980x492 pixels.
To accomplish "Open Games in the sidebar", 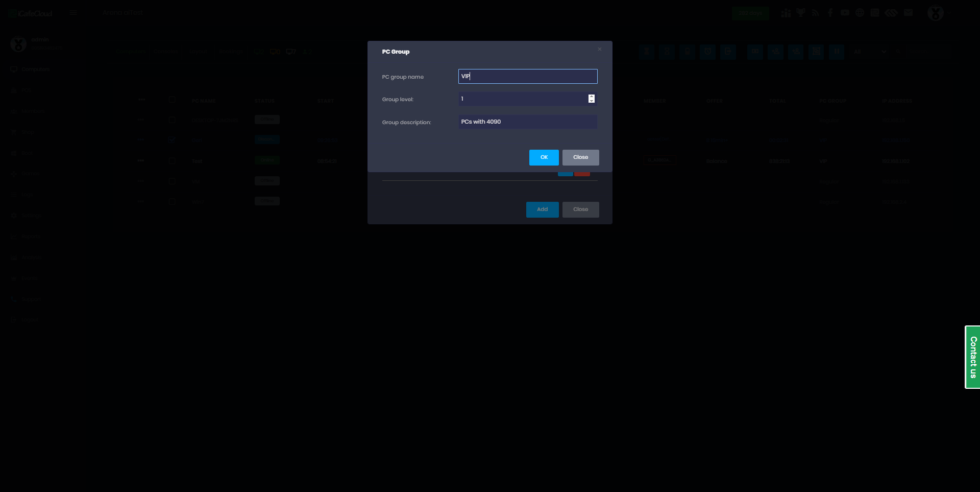I will point(26,174).
